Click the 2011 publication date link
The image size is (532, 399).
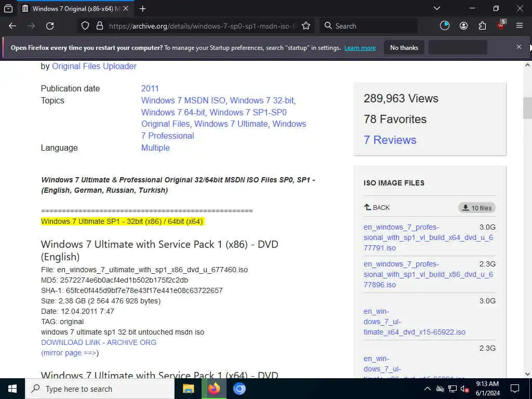coord(150,88)
